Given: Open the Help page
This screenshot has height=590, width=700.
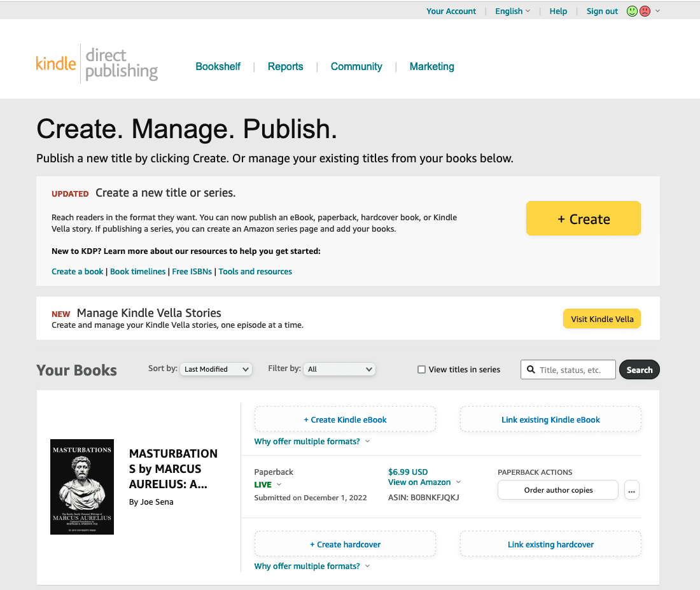Looking at the screenshot, I should tap(558, 11).
